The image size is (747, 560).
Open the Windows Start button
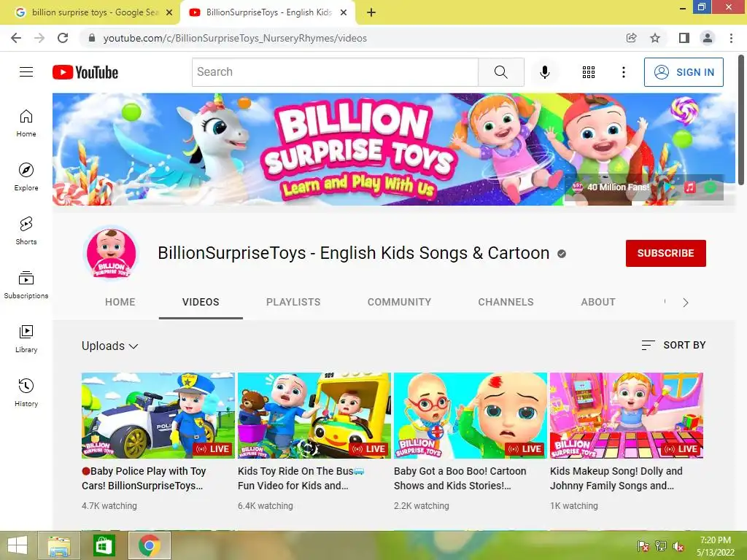[18, 545]
